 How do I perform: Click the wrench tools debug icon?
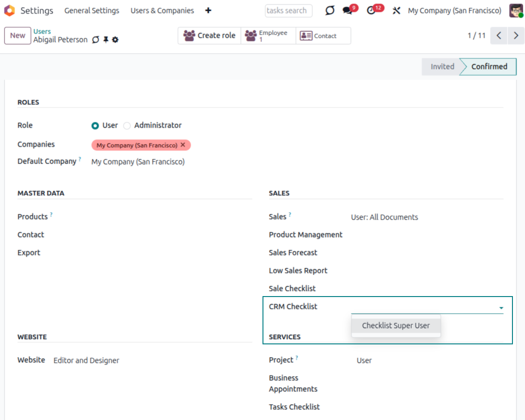pyautogui.click(x=396, y=11)
